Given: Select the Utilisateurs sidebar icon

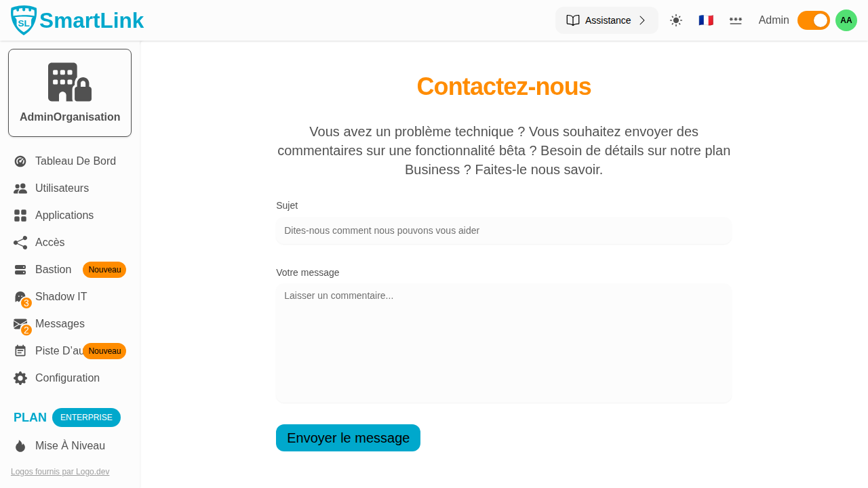Looking at the screenshot, I should click(x=20, y=188).
